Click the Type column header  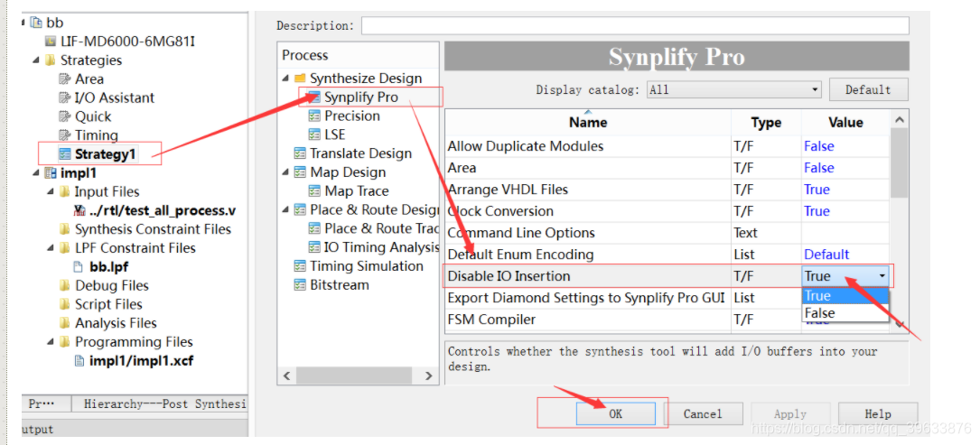click(766, 123)
